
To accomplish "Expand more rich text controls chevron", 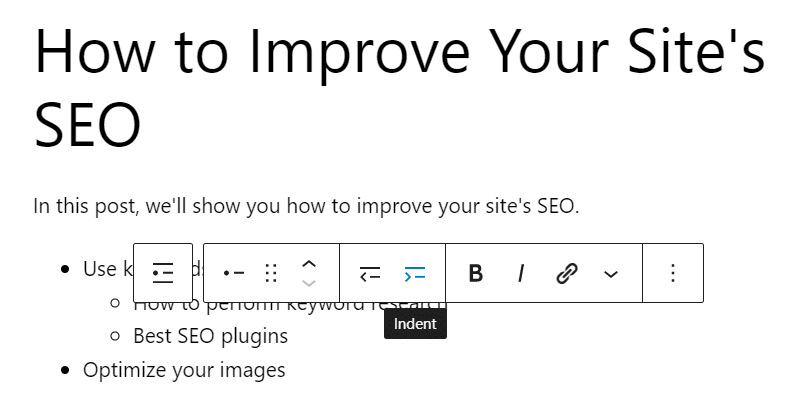I will click(611, 273).
